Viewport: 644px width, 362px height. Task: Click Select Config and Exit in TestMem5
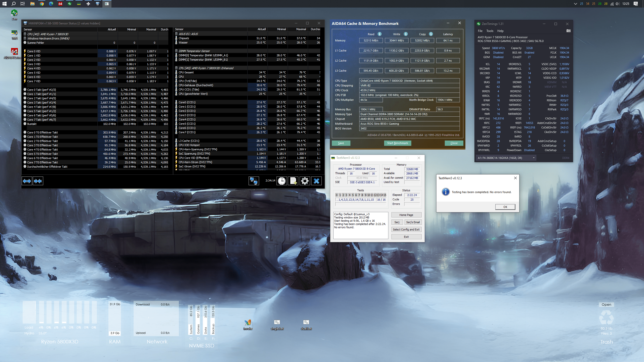(x=406, y=230)
